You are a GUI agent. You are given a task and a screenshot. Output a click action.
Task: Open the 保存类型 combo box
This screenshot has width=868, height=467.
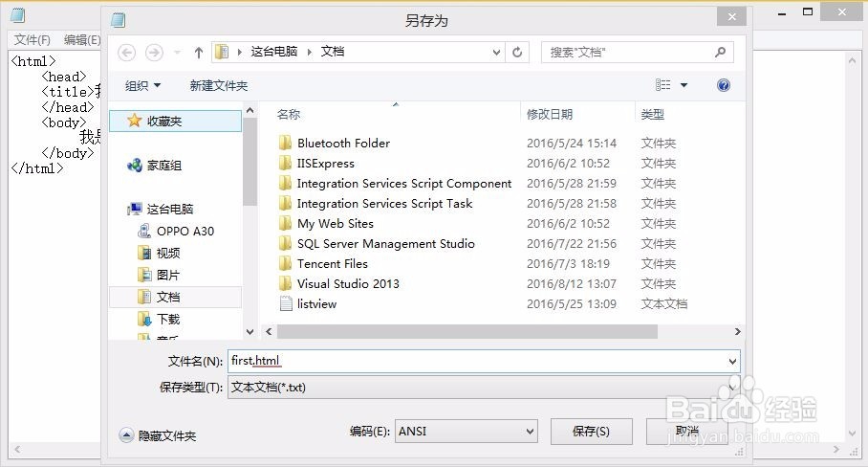pyautogui.click(x=484, y=388)
